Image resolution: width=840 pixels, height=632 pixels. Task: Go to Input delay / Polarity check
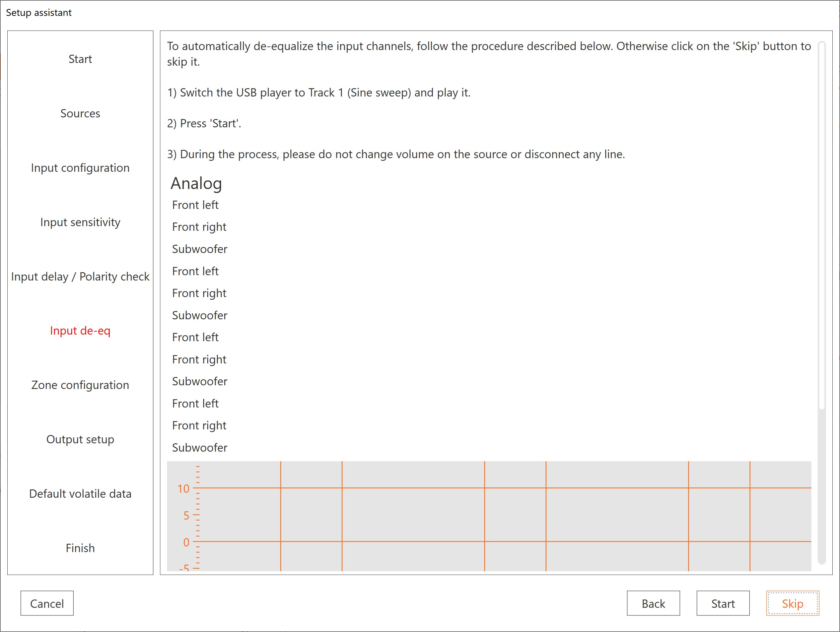pos(80,276)
